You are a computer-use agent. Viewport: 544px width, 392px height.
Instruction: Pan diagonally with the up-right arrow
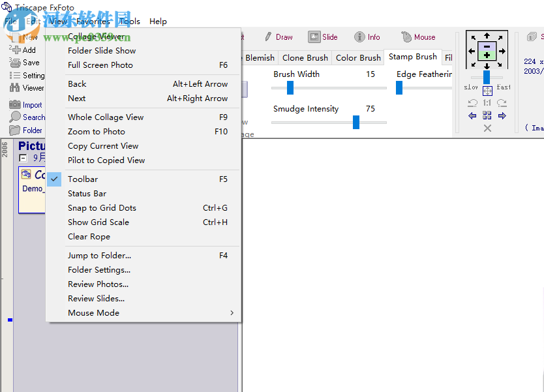coord(500,37)
